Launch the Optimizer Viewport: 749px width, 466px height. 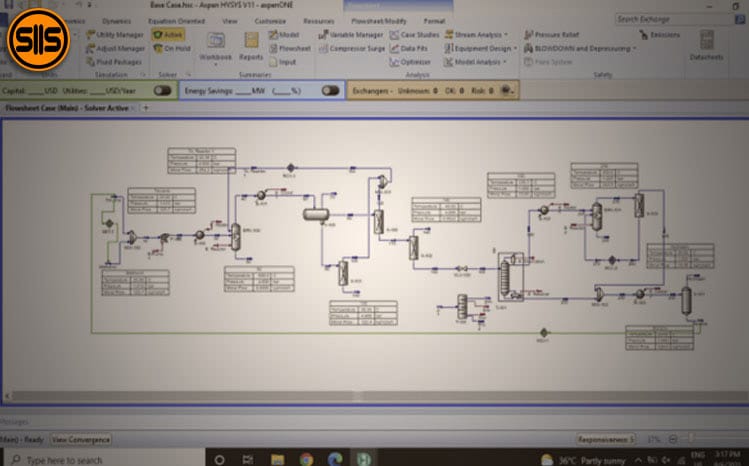click(410, 62)
